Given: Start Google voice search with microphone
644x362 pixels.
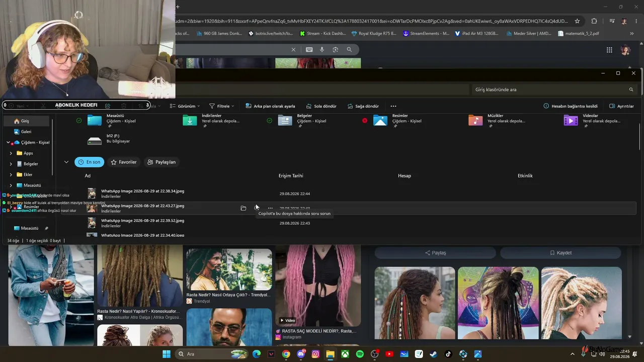Looking at the screenshot, I should point(322,49).
